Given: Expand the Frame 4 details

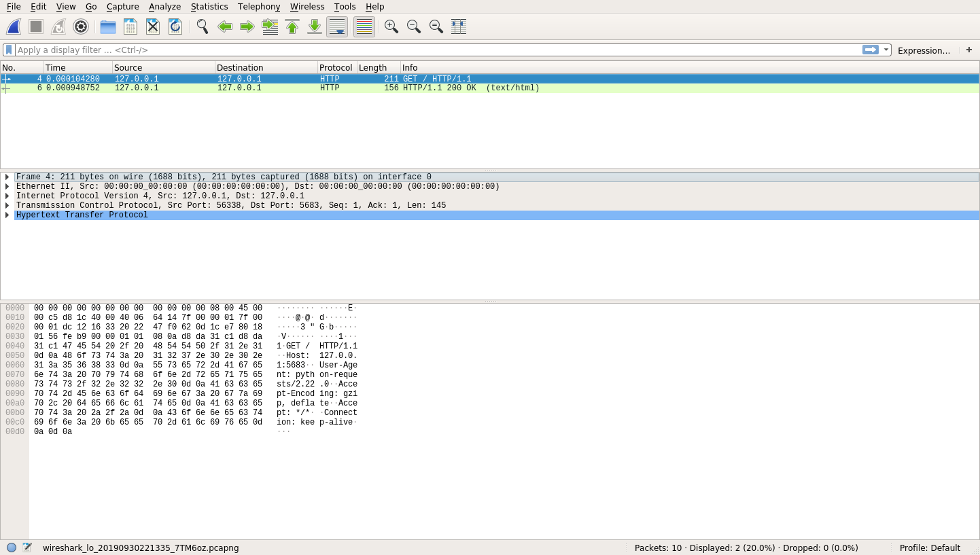Looking at the screenshot, I should point(7,177).
